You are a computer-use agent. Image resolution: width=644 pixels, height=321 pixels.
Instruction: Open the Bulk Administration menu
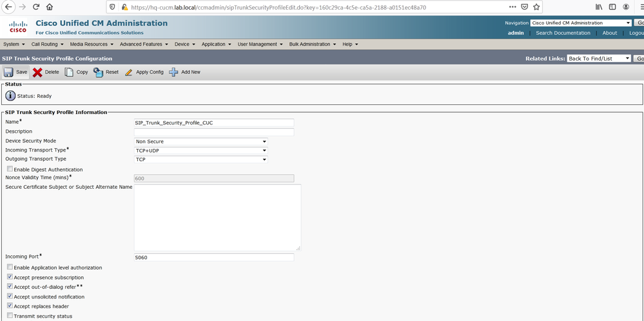click(313, 44)
